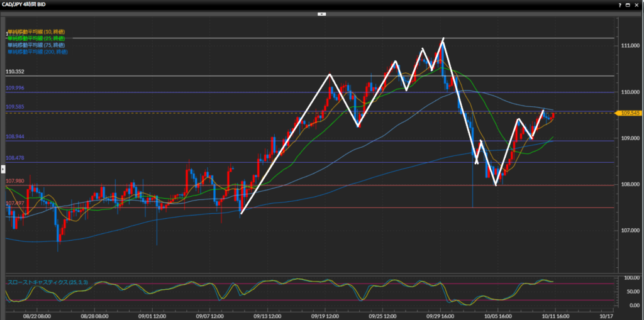The image size is (644, 320).
Task: Click the help question mark icon
Action: point(619,4)
